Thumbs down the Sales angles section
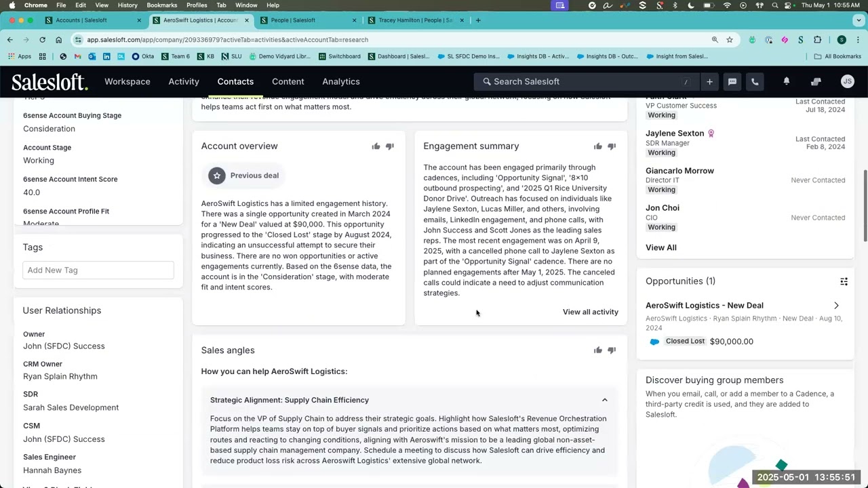Viewport: 868px width, 488px height. (x=612, y=350)
